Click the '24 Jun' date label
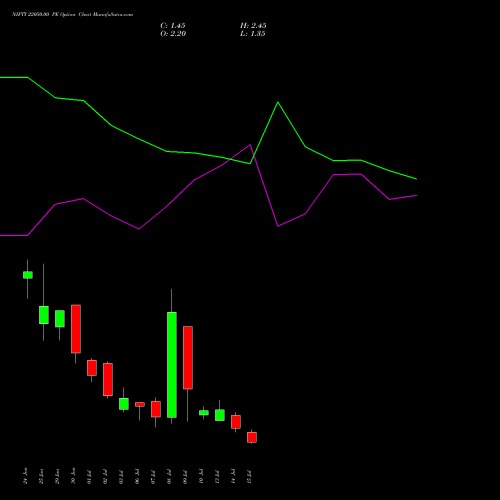This screenshot has height=500, width=500. coord(26,476)
